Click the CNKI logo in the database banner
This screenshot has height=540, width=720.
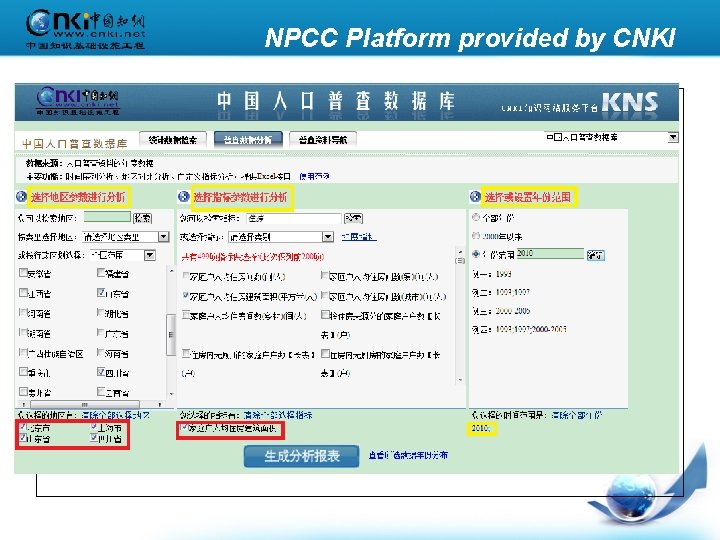pyautogui.click(x=78, y=101)
